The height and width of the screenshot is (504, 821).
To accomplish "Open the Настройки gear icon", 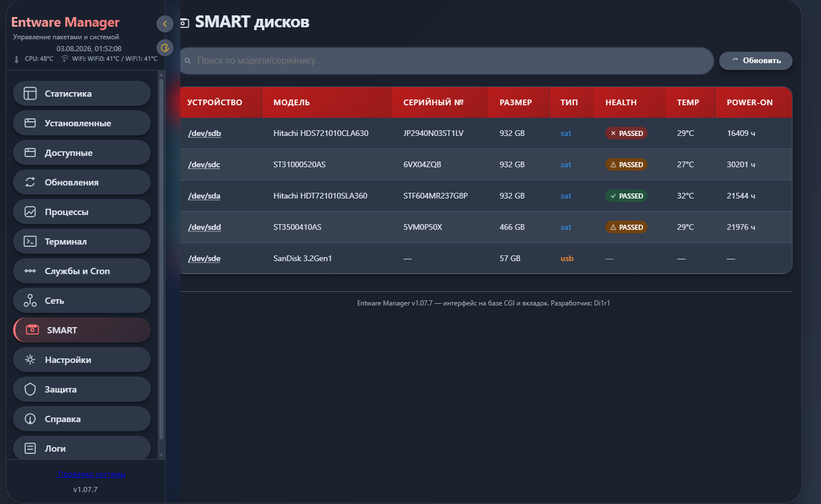I will (30, 360).
